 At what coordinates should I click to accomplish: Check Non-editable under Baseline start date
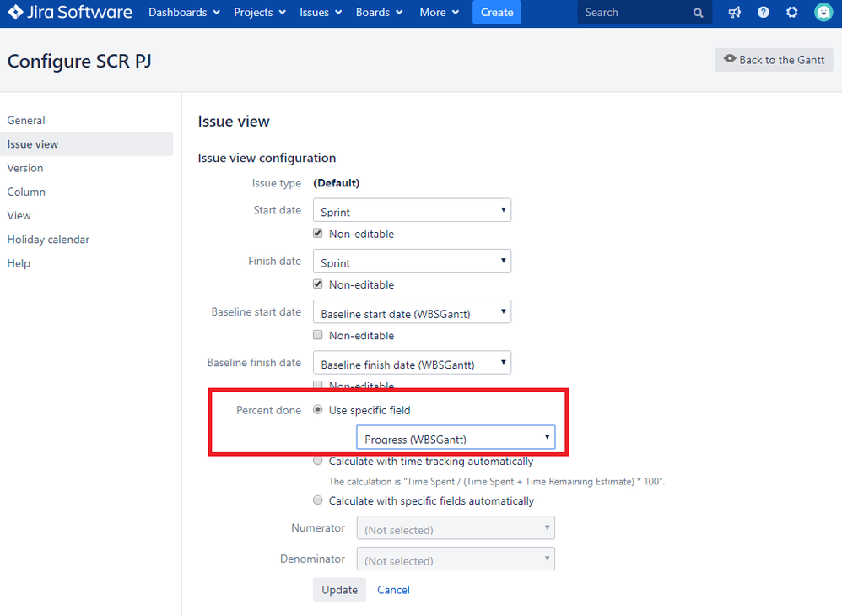pos(318,335)
